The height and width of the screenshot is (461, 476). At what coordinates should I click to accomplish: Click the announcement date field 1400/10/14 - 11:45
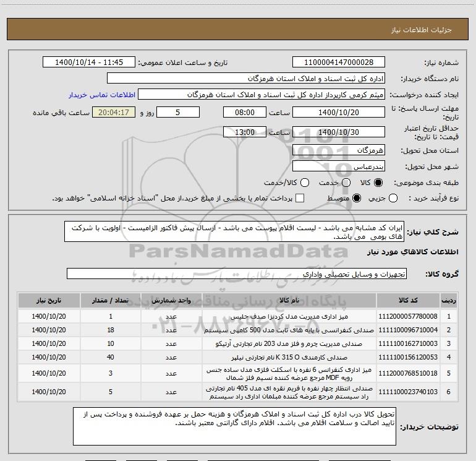coord(88,62)
